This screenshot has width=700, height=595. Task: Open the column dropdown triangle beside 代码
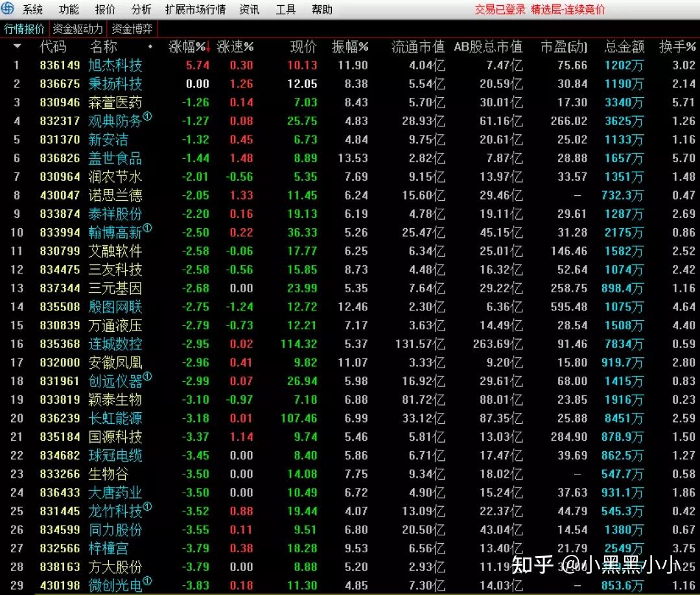(x=17, y=46)
